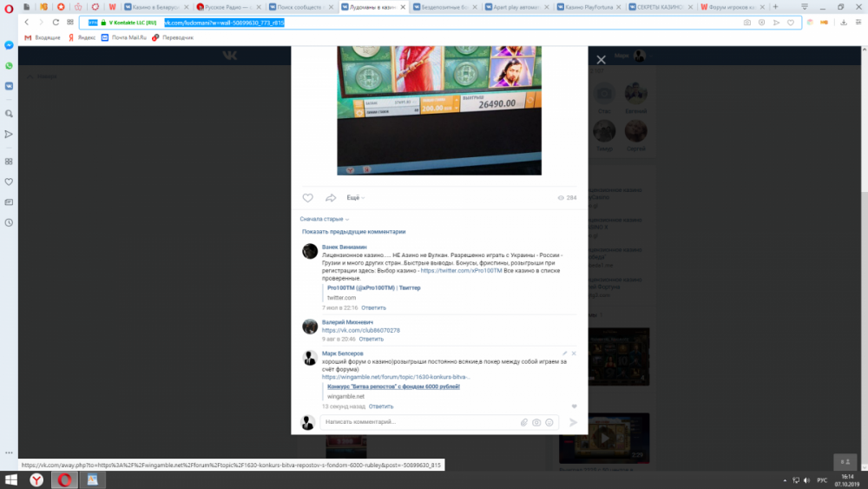Click the browser address bar URL
Viewport: 868px width, 489px height.
pos(224,23)
